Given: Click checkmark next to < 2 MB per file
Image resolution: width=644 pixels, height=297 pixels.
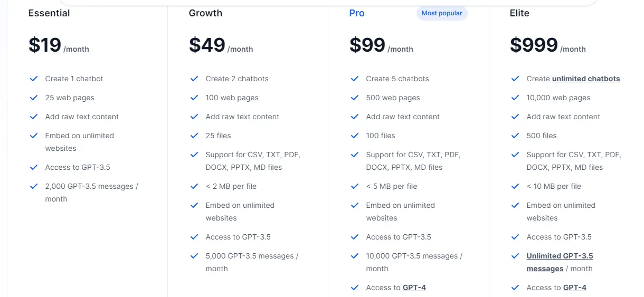Looking at the screenshot, I should click(x=194, y=186).
